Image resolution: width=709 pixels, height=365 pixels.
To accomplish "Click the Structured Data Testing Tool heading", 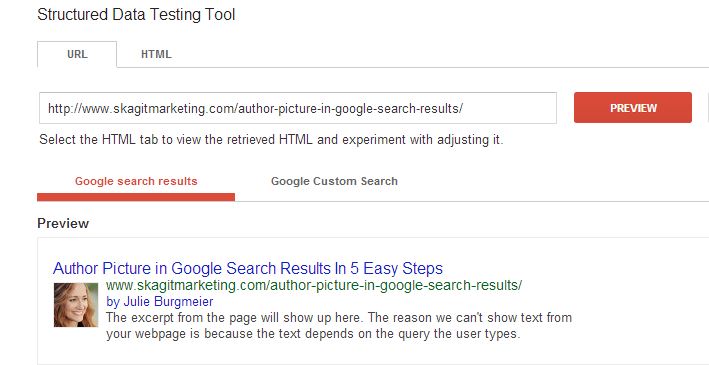I will pyautogui.click(x=136, y=15).
